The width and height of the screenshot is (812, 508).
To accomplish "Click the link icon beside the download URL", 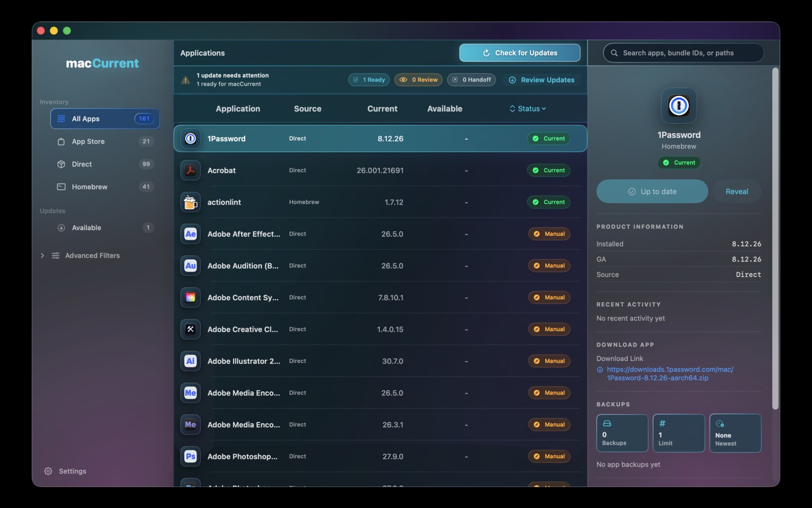I will click(600, 370).
